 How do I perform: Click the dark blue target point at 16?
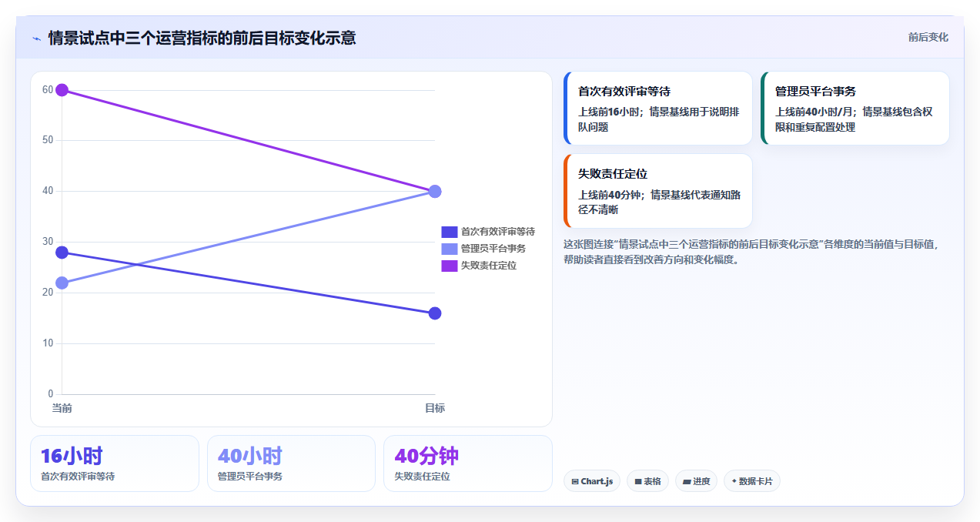tap(435, 313)
